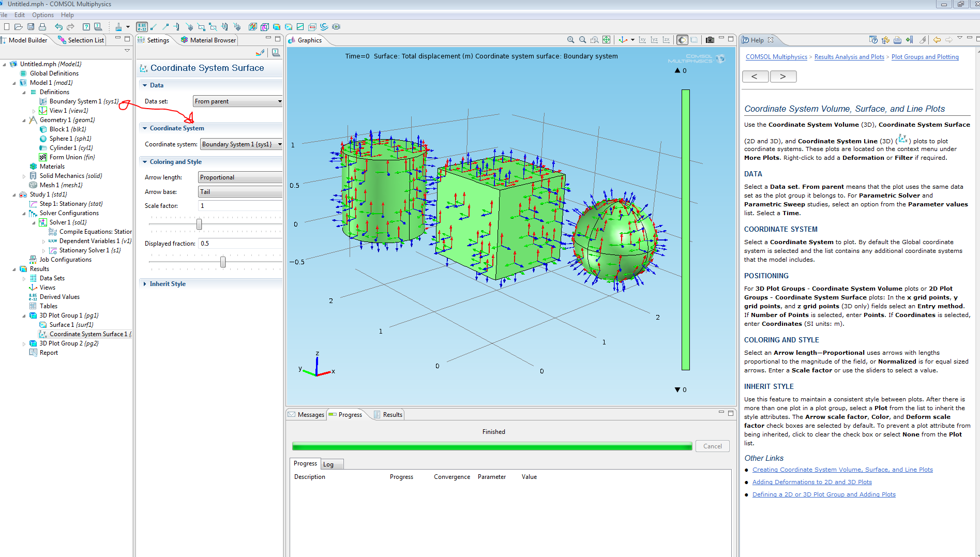This screenshot has height=557, width=980.
Task: Switch to the zx view
Action: (666, 40)
